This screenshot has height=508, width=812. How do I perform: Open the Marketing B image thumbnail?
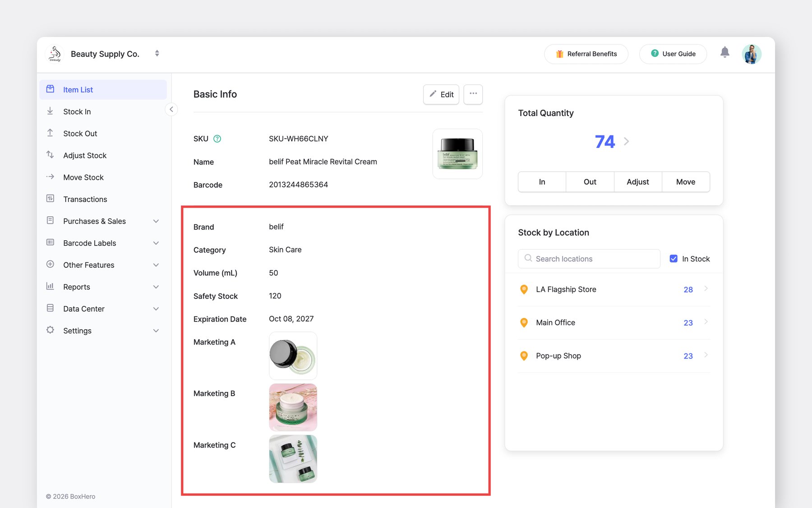click(x=293, y=407)
